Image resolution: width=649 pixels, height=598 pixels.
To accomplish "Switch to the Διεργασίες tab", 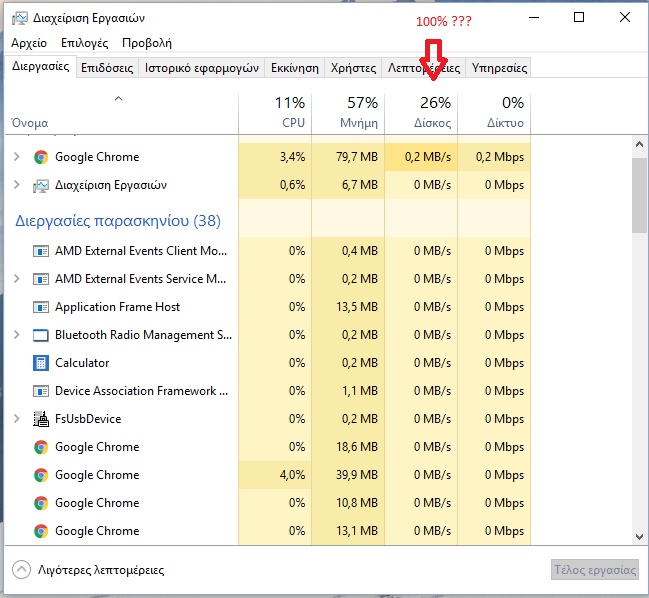I will (41, 66).
